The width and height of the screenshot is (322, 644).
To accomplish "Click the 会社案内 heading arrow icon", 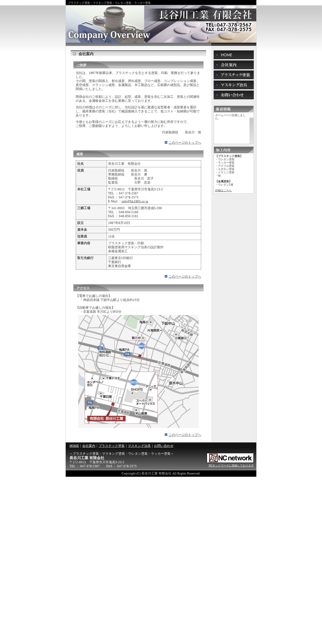I will (x=74, y=54).
